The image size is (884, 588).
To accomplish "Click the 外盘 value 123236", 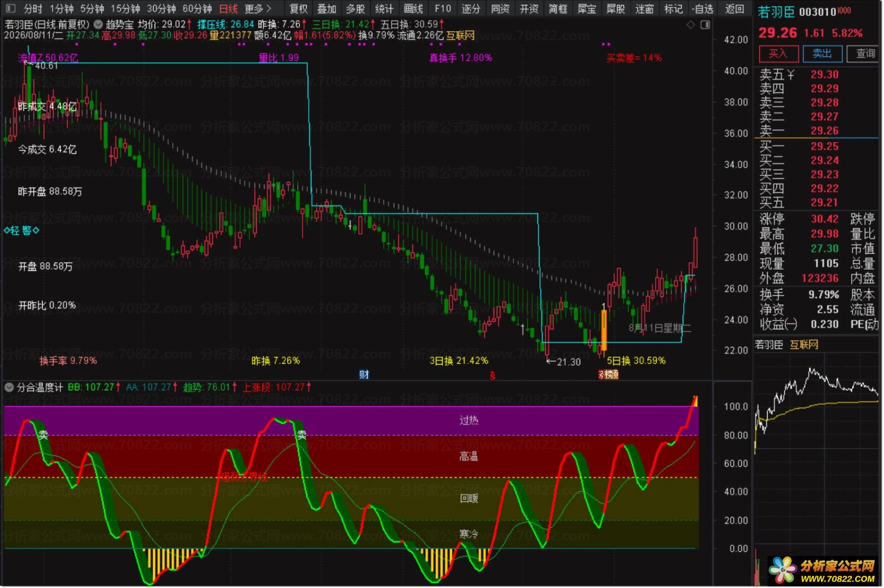I will pyautogui.click(x=820, y=278).
